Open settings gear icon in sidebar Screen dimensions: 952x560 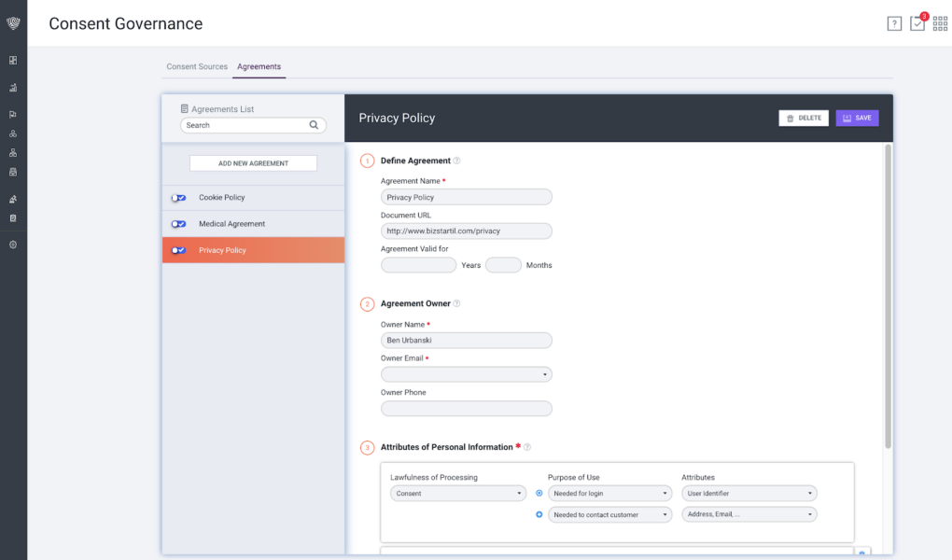[x=13, y=245]
